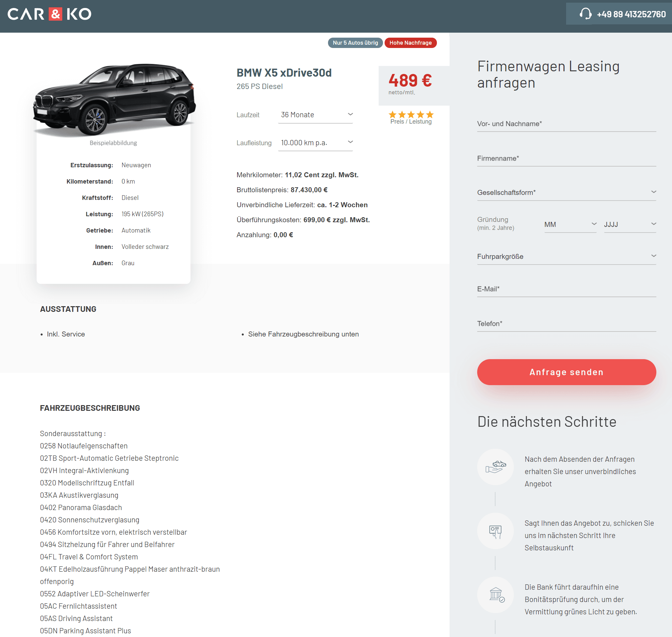Image resolution: width=672 pixels, height=637 pixels.
Task: Focus the E-Mail input field
Action: [x=566, y=289]
